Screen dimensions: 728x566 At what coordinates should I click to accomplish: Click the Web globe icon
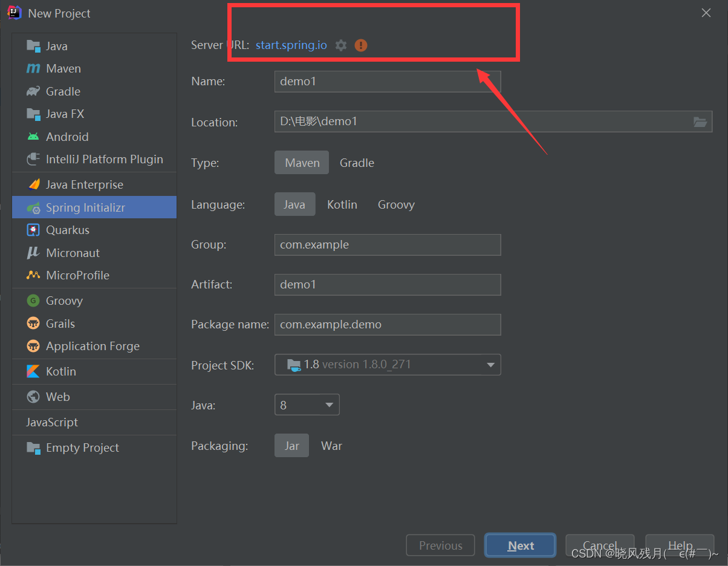coord(33,397)
